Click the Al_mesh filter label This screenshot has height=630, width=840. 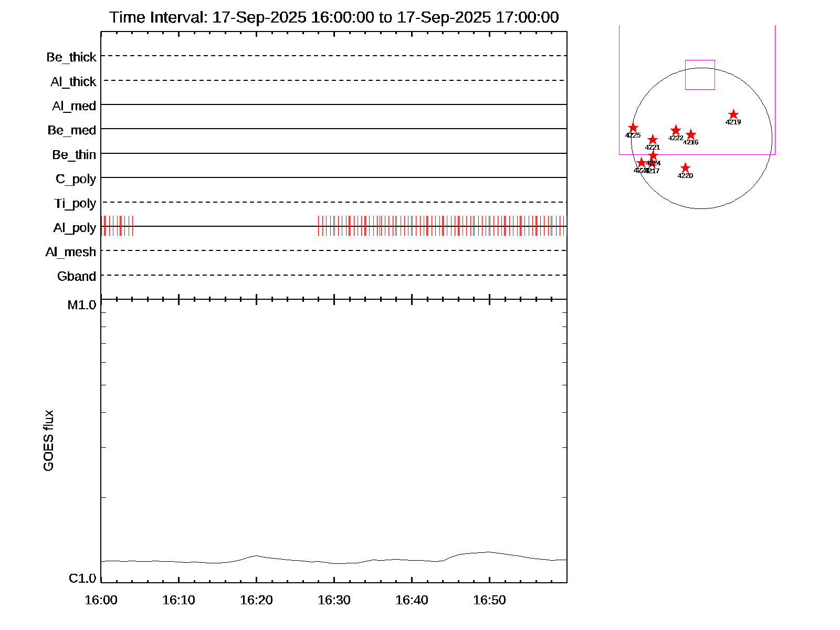click(x=71, y=253)
